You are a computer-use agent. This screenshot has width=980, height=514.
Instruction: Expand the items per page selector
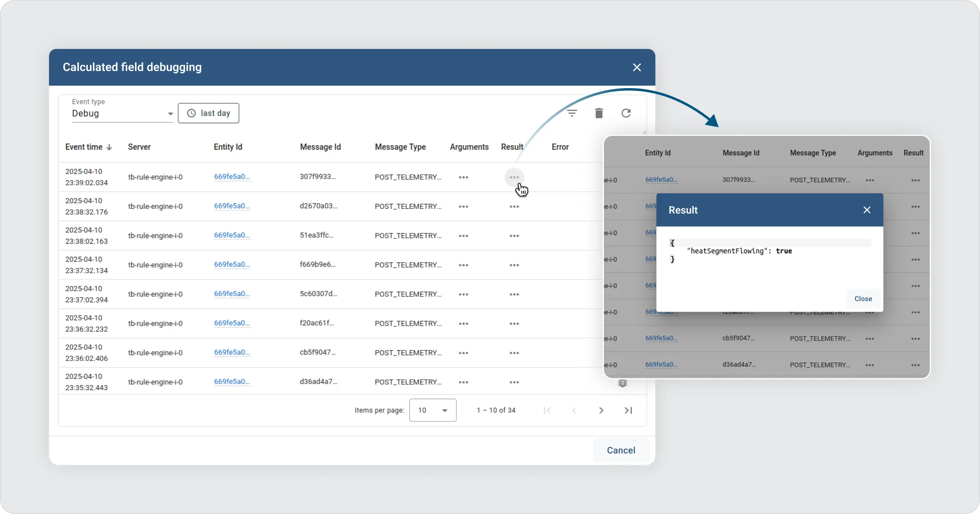[433, 410]
